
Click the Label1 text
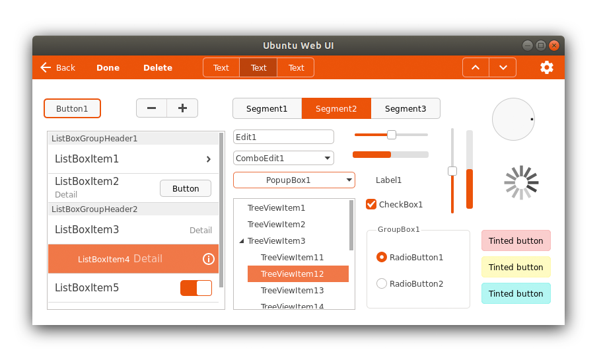click(x=388, y=180)
